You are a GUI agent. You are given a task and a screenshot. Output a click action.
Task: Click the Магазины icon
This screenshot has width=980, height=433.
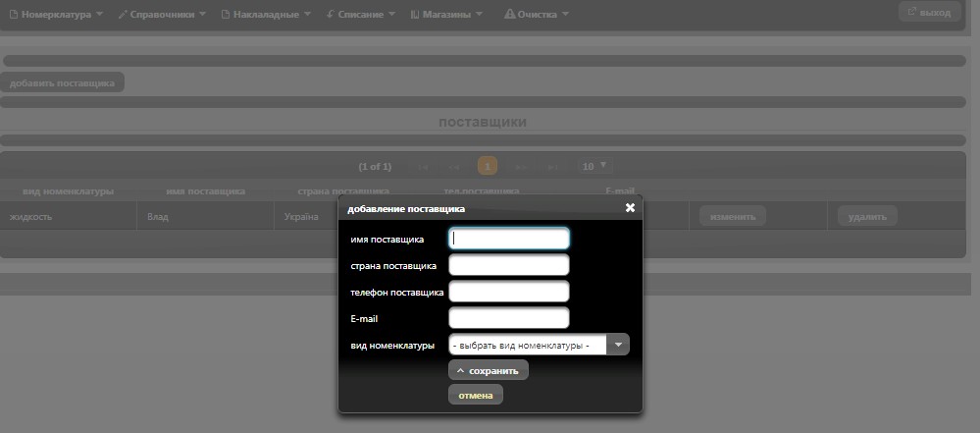(x=415, y=14)
